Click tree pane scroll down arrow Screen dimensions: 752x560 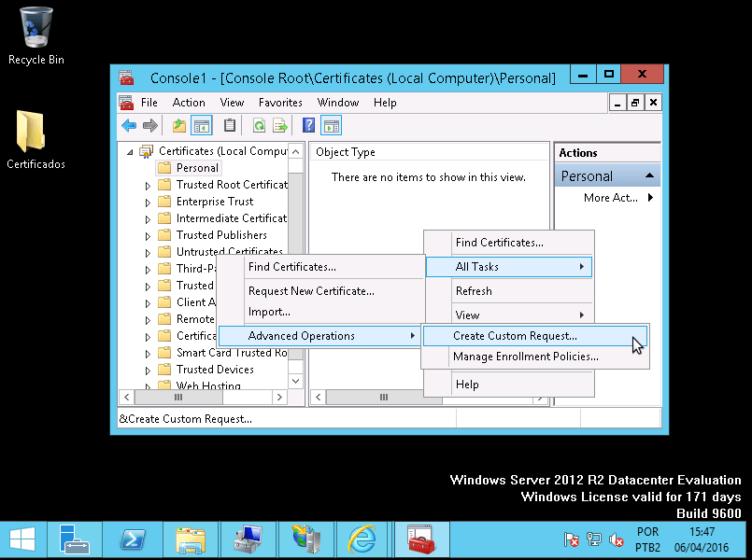click(x=296, y=382)
